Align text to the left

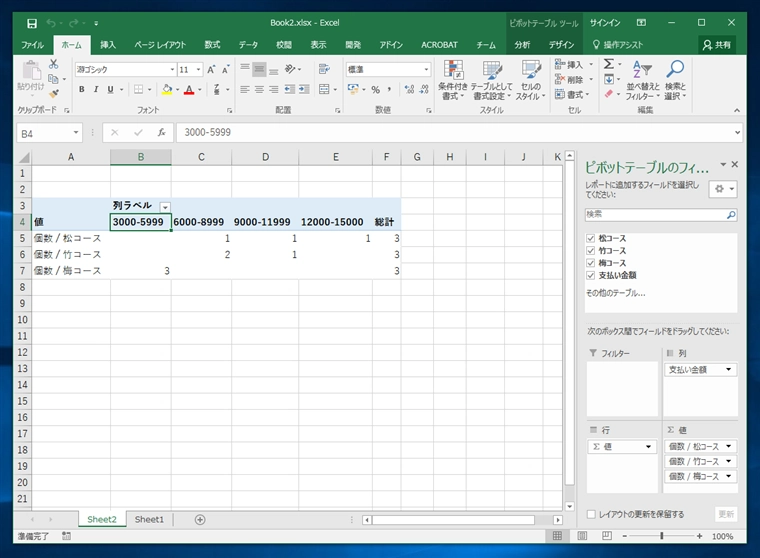[245, 89]
